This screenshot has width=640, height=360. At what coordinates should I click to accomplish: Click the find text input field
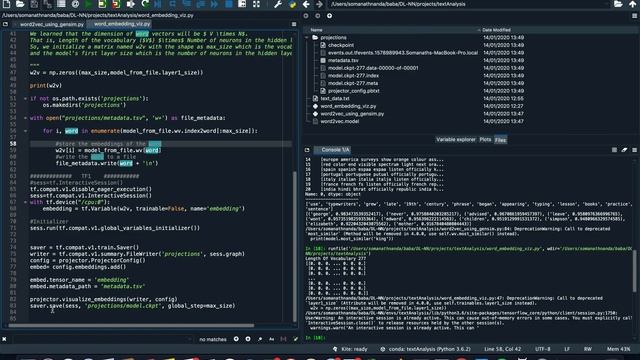[x=102, y=339]
